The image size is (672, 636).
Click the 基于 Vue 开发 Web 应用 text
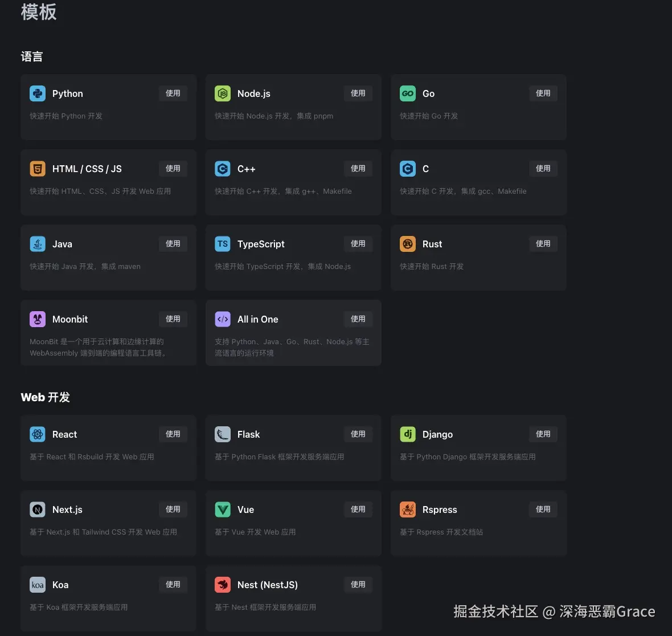(x=255, y=532)
